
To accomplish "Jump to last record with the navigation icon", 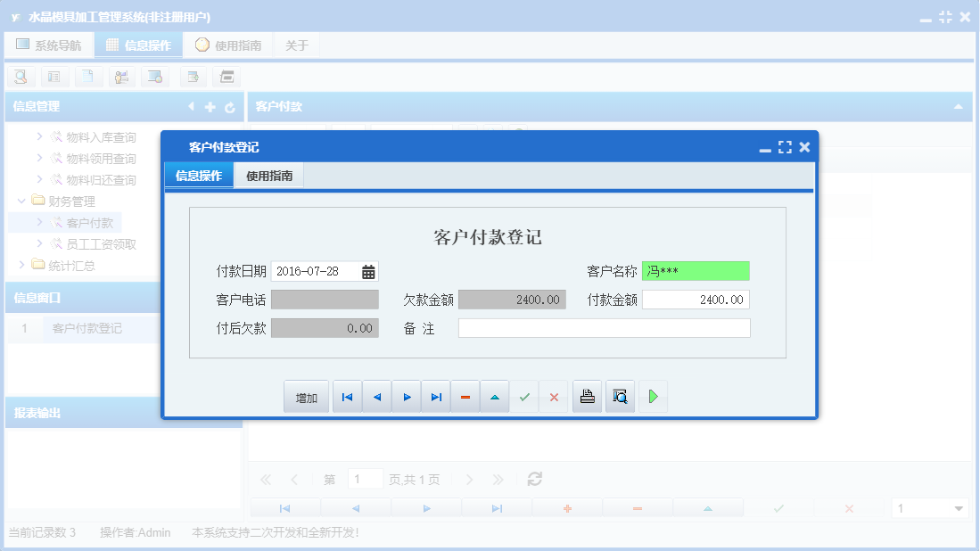I will click(435, 396).
